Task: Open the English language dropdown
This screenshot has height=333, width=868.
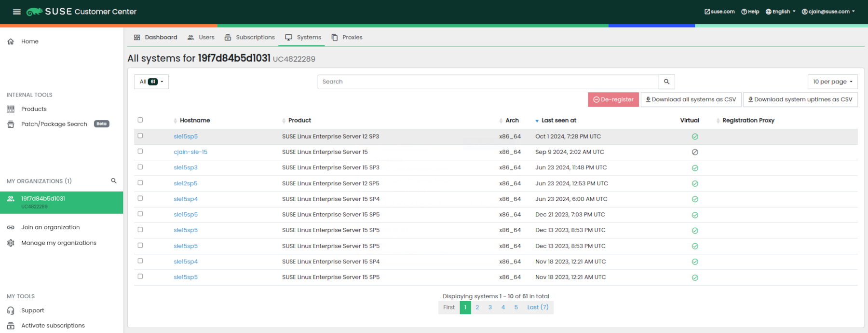Action: point(780,12)
